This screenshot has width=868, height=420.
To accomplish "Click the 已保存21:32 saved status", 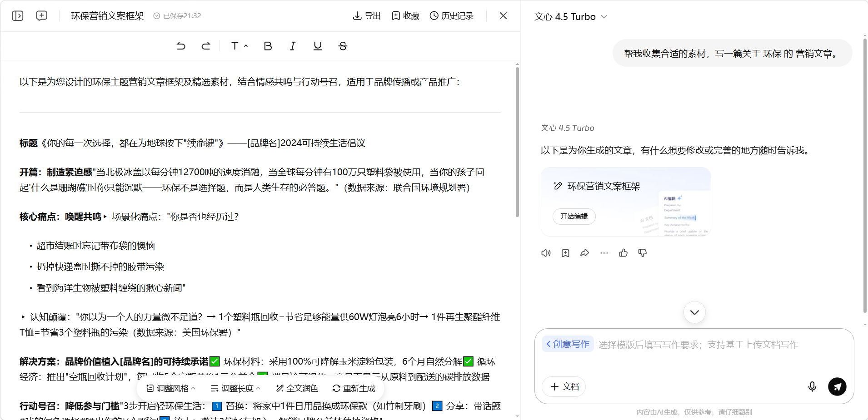I will (177, 16).
